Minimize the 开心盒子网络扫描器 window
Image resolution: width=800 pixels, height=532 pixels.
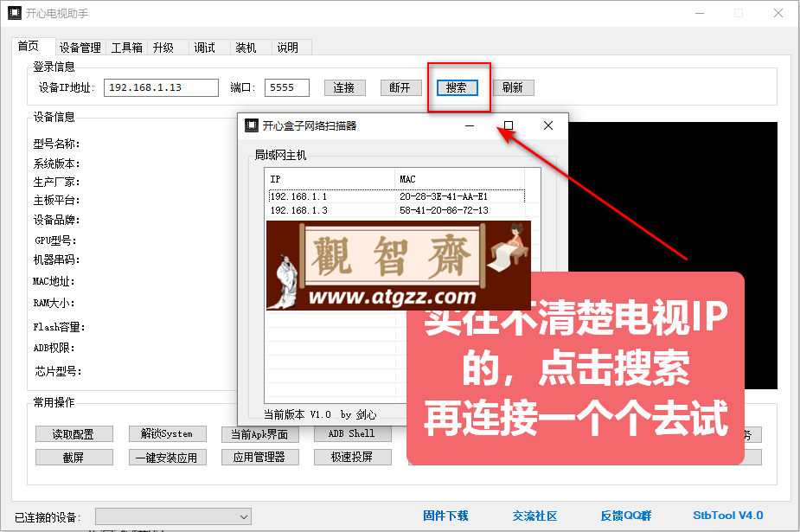click(x=470, y=125)
